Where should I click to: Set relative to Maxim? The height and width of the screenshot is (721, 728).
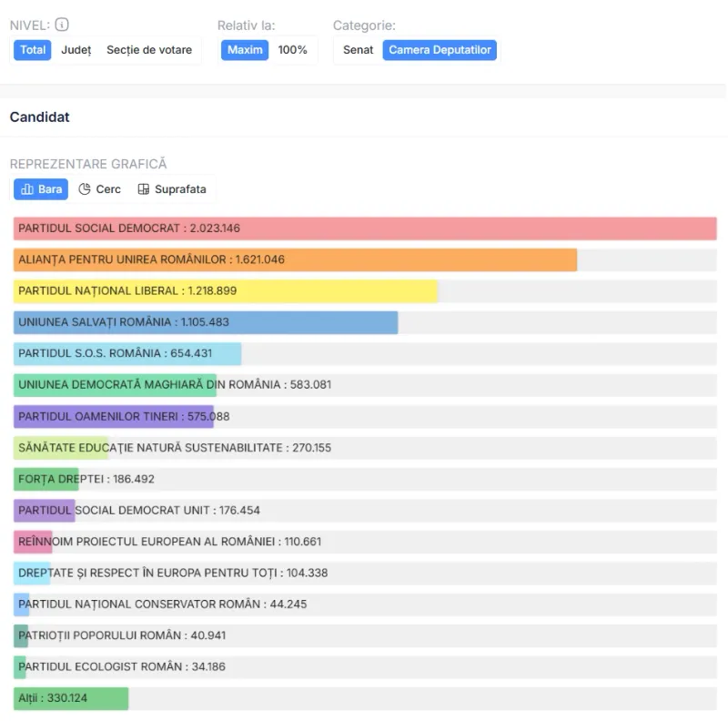pyautogui.click(x=245, y=50)
